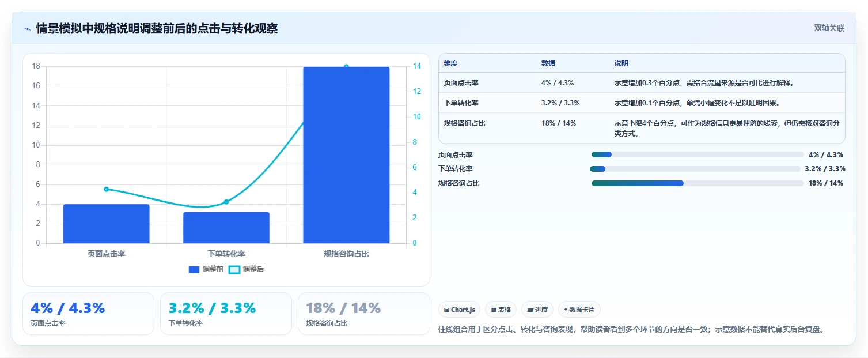Click the 规格咨询占比 bar in chart

pyautogui.click(x=346, y=155)
